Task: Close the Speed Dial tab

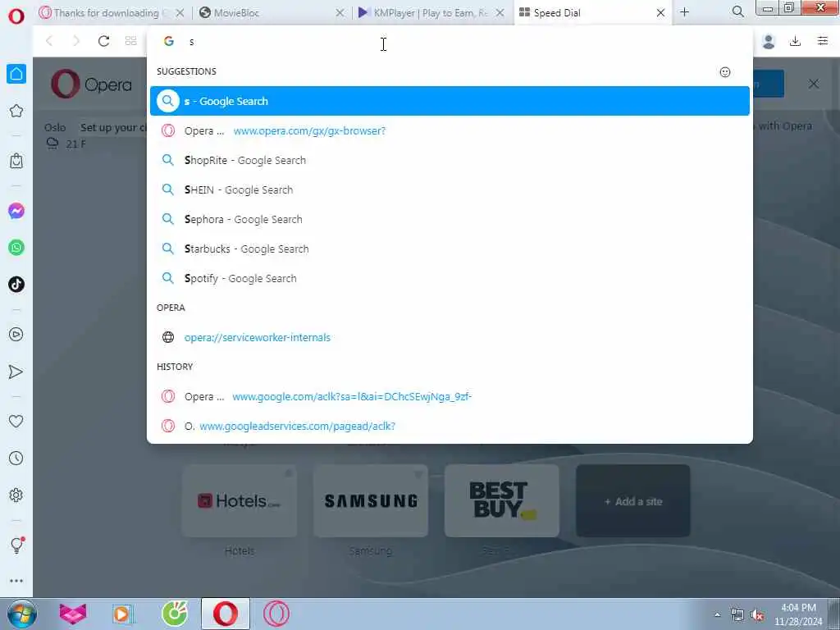Action: [x=660, y=13]
